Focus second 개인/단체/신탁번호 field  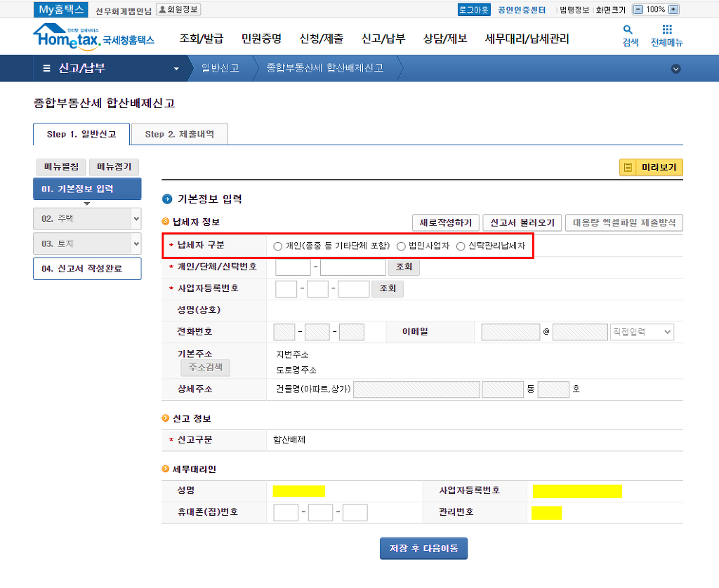tap(353, 267)
